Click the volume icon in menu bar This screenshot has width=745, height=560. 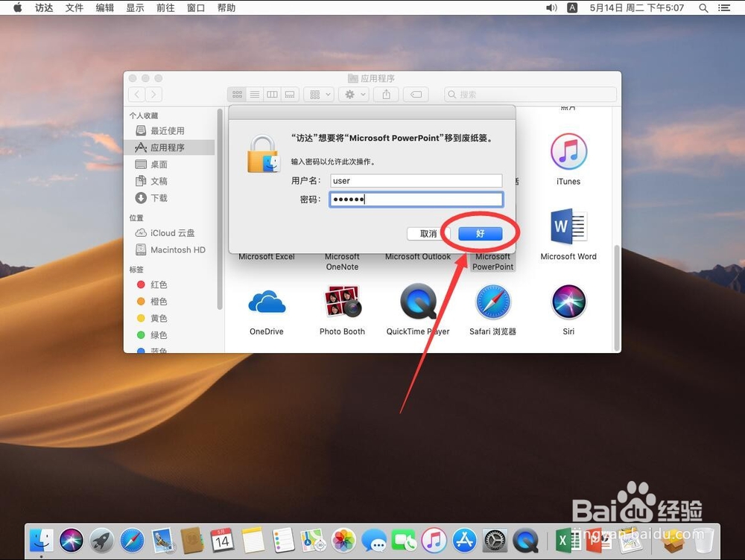coord(551,7)
